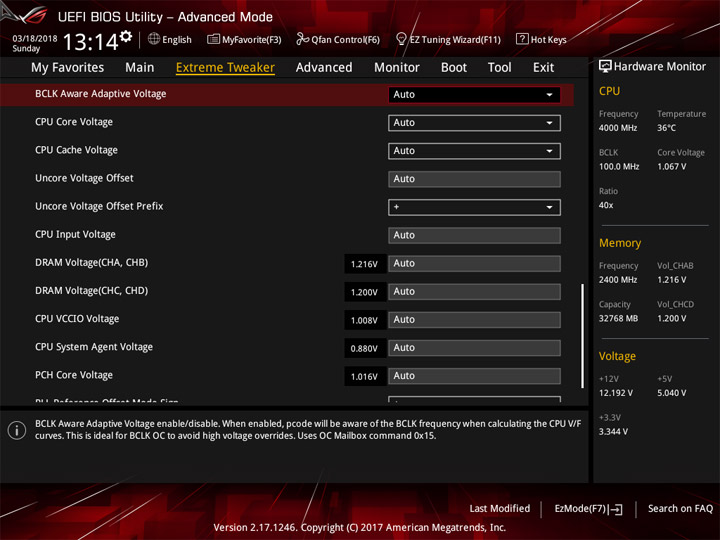Click arrow of CPU Cache Voltage combo
This screenshot has height=540, width=720.
click(x=549, y=151)
